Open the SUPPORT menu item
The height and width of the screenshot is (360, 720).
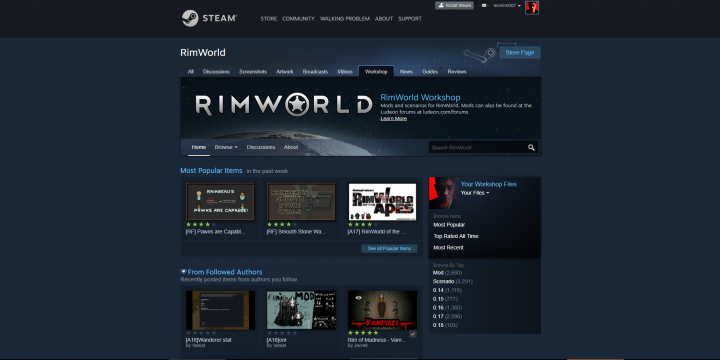410,19
